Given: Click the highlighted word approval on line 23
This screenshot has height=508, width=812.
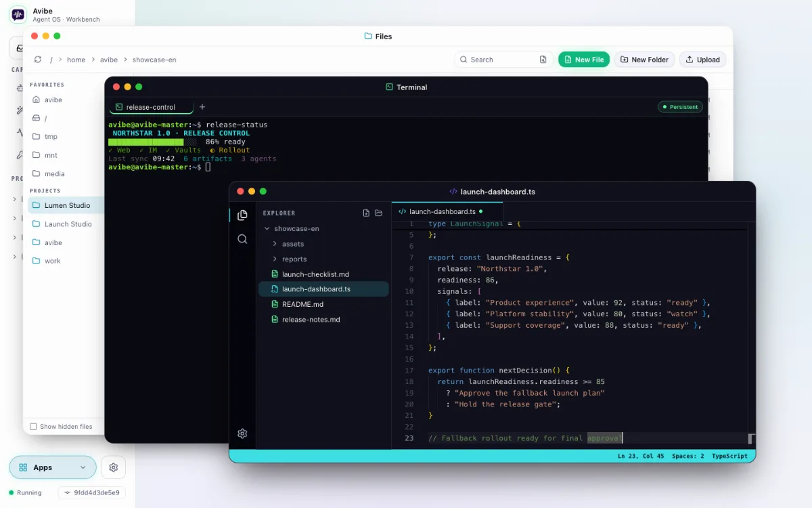Looking at the screenshot, I should pyautogui.click(x=604, y=438).
